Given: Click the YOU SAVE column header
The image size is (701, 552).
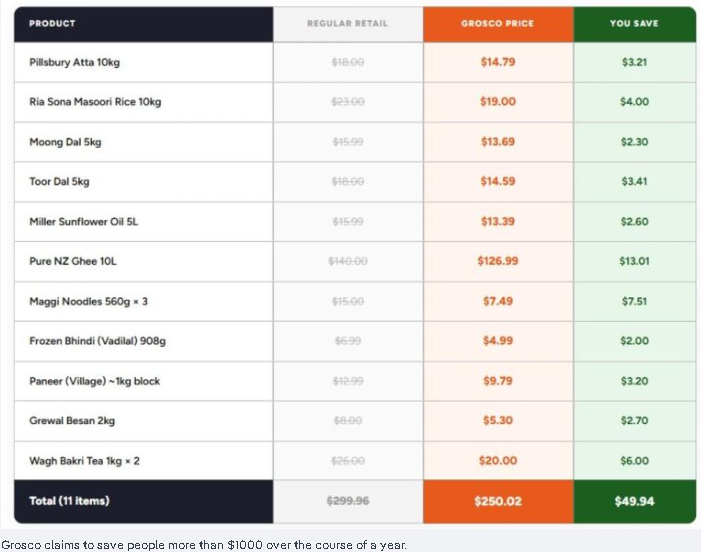Looking at the screenshot, I should (x=634, y=23).
